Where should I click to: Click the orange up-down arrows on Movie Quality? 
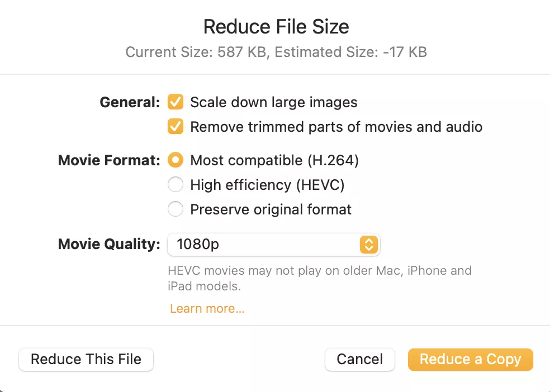coord(369,244)
